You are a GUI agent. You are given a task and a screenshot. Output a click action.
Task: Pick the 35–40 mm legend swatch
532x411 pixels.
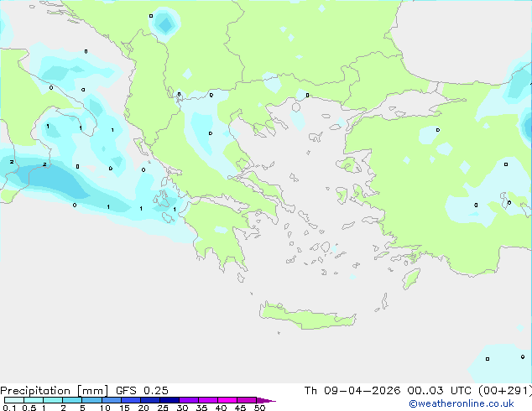pos(207,400)
